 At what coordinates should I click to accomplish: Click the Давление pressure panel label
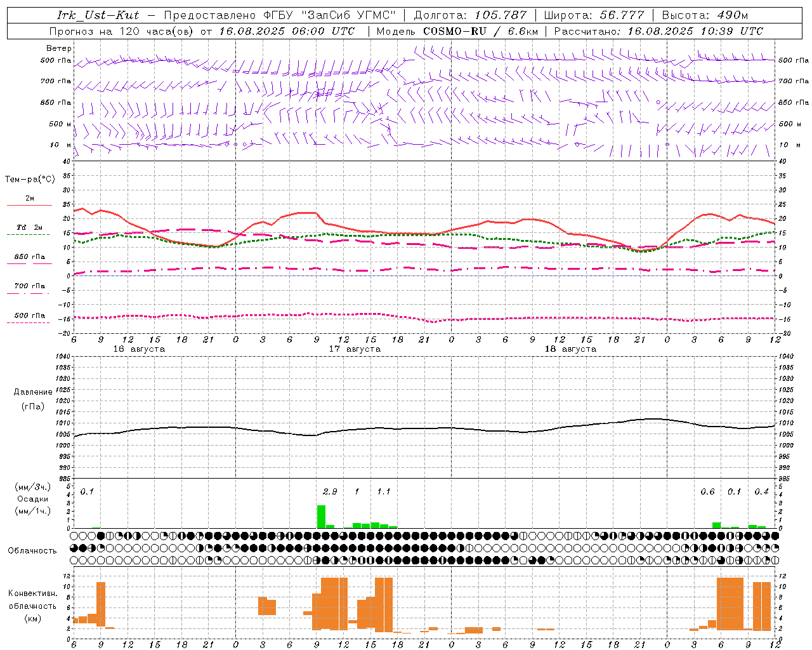click(x=33, y=392)
